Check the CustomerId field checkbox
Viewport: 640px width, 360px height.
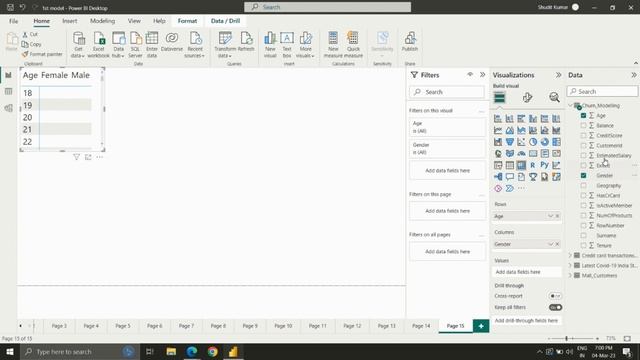point(583,146)
